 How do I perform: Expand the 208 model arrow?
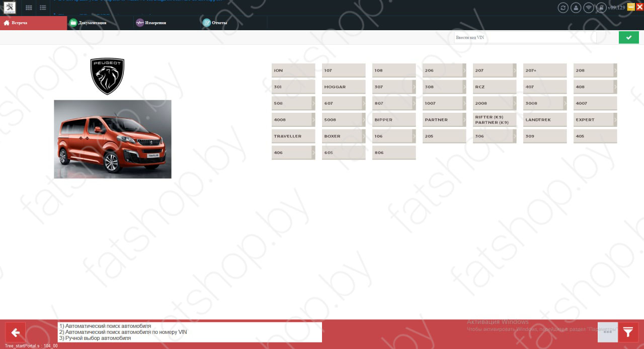point(615,71)
